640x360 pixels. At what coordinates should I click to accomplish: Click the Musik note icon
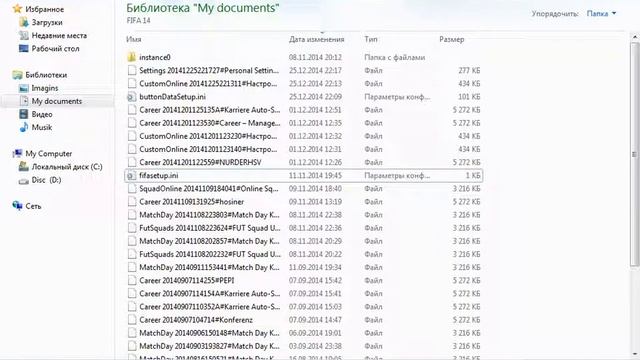click(x=24, y=127)
